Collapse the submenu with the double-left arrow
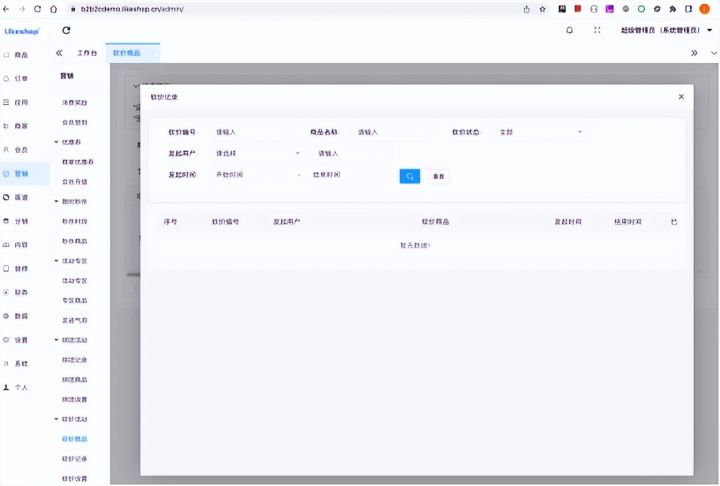 [x=59, y=53]
